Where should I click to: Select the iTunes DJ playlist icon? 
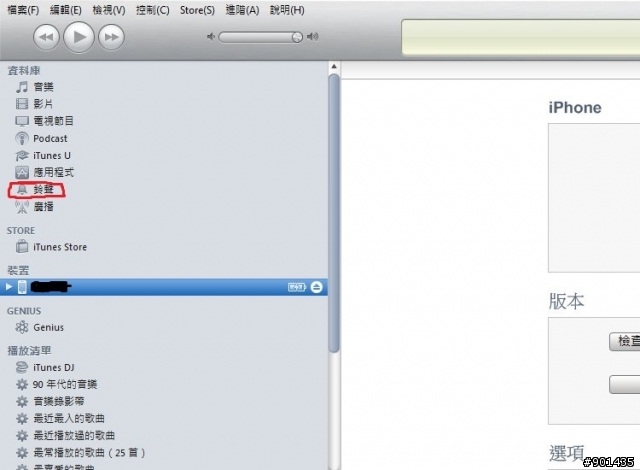point(22,367)
